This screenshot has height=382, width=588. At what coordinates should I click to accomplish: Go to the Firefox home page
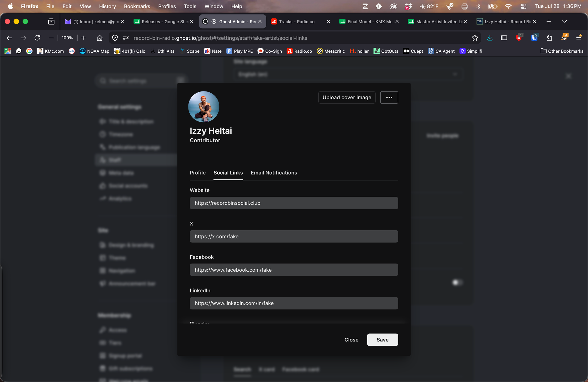pos(99,38)
